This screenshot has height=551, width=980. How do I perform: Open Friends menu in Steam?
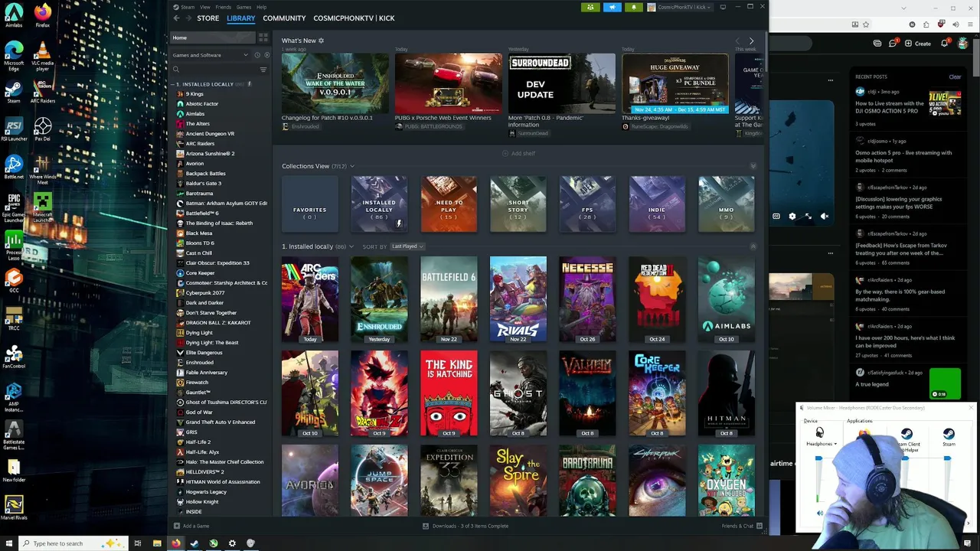click(x=224, y=7)
